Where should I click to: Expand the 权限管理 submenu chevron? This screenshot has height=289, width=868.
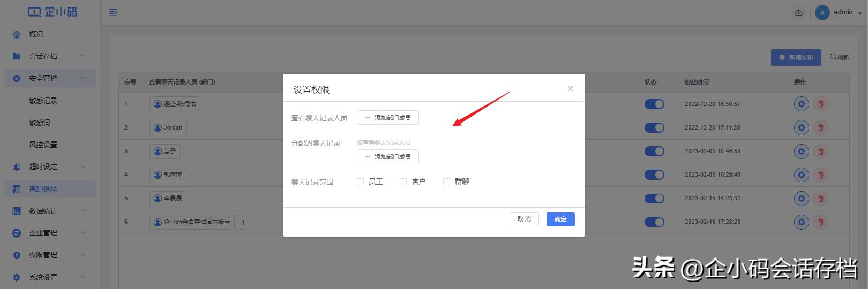(83, 255)
